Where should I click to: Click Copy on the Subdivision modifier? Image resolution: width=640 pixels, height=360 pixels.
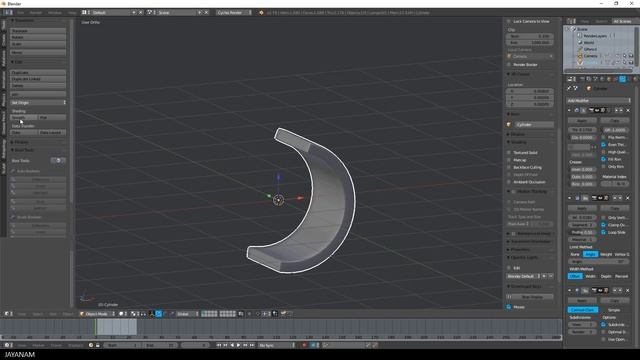coord(614,301)
